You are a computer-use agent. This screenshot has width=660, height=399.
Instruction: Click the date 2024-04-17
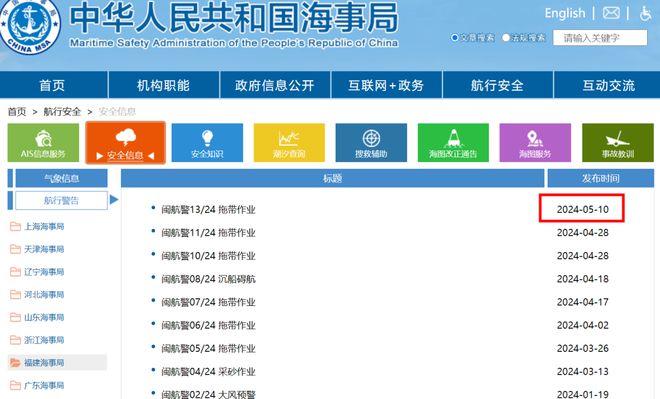click(x=583, y=302)
